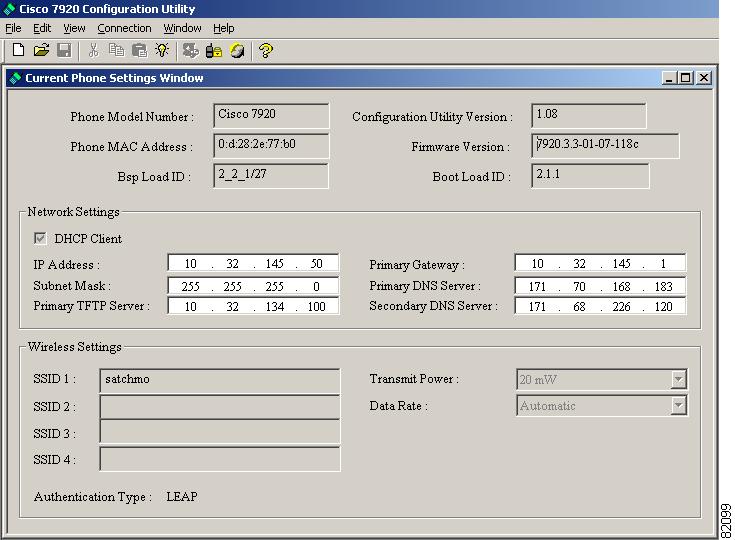Expand the Data Rate dropdown
The height and width of the screenshot is (540, 735).
[678, 405]
